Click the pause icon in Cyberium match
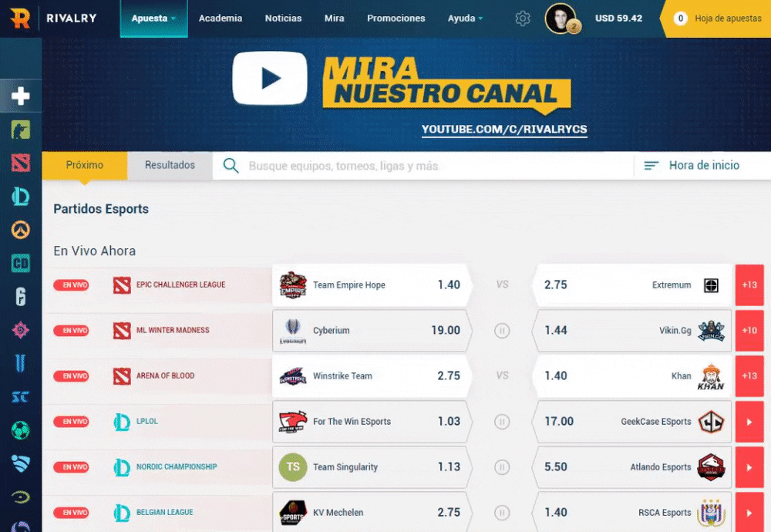The width and height of the screenshot is (771, 532). pos(502,331)
